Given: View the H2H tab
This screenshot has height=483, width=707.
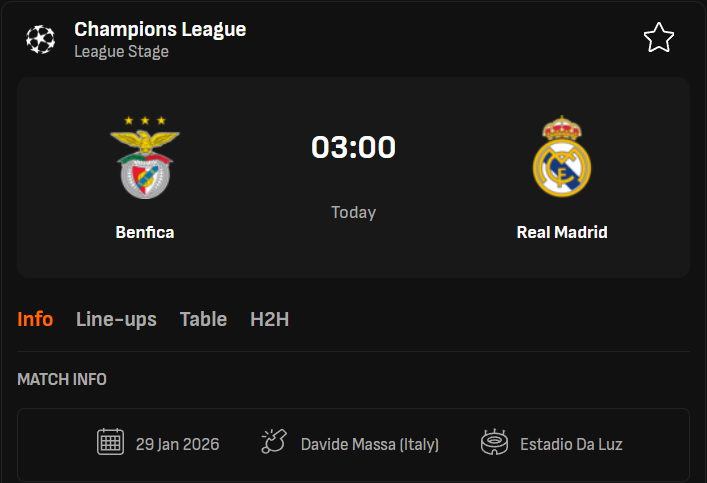Looking at the screenshot, I should [x=270, y=320].
